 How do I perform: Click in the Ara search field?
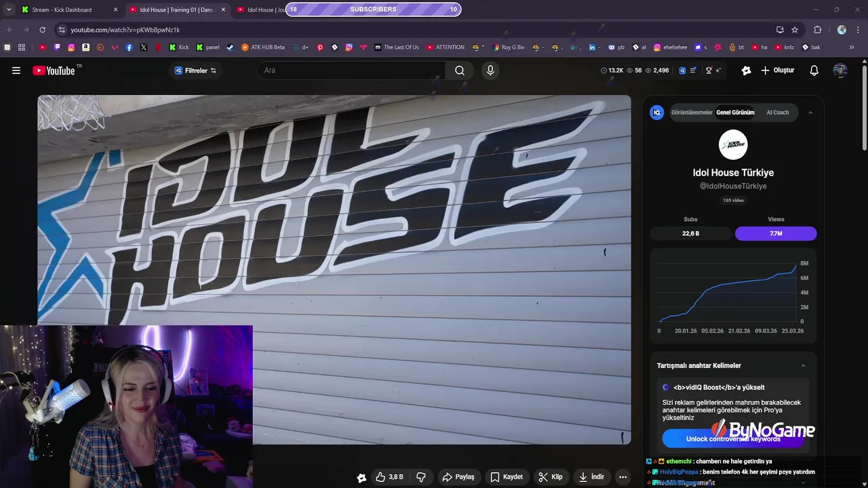351,70
